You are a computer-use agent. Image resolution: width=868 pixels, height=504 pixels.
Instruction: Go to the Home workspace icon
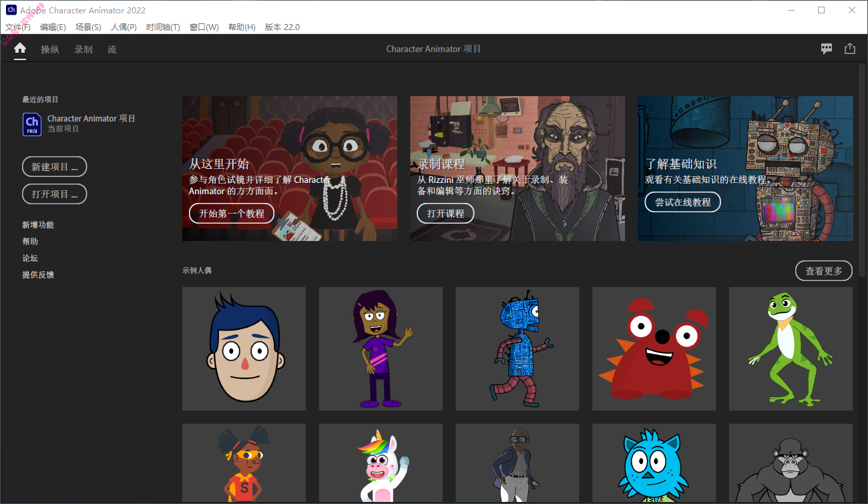[20, 49]
